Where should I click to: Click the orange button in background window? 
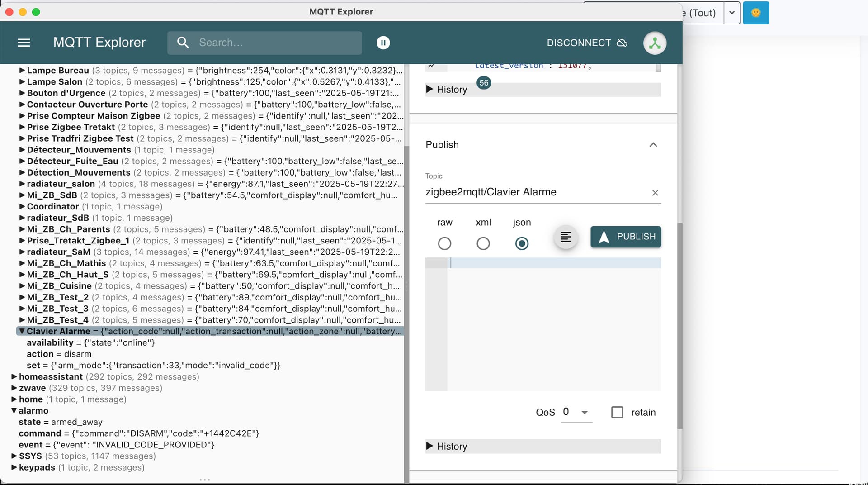tap(756, 13)
